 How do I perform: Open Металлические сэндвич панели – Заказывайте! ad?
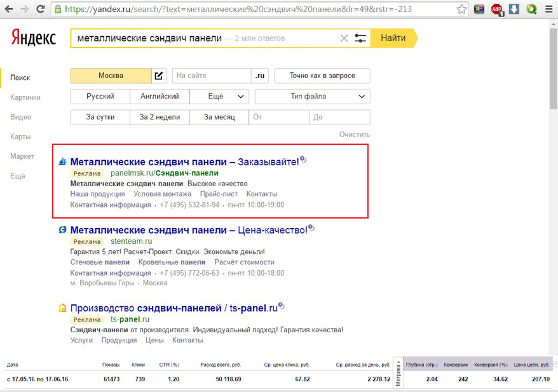coord(185,162)
